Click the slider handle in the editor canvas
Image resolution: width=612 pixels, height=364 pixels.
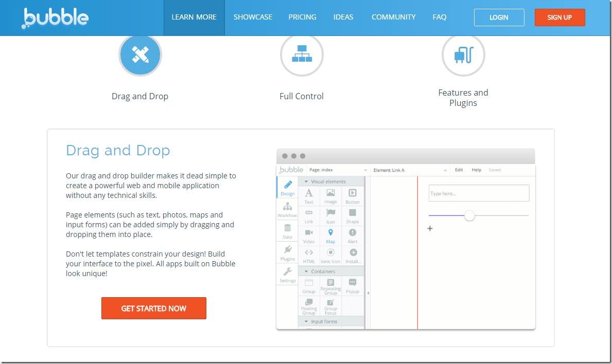[x=469, y=215]
